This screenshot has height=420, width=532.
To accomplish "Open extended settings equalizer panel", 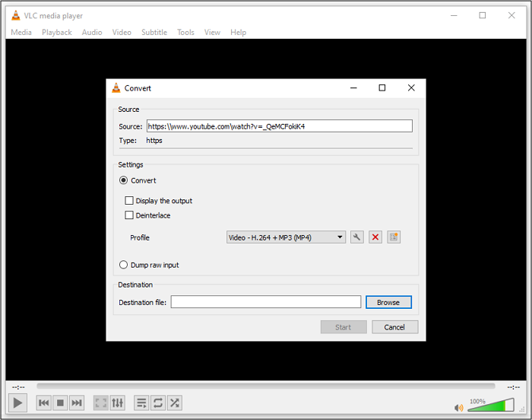I will tap(117, 402).
